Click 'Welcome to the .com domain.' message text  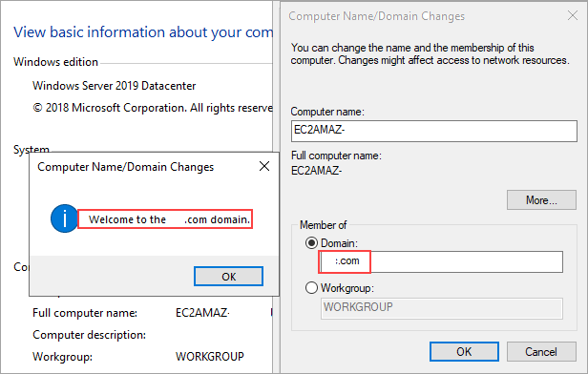point(169,219)
